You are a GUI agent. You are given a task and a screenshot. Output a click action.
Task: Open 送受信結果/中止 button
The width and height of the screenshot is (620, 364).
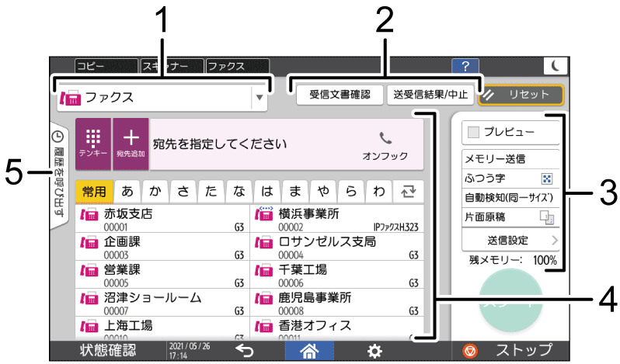click(430, 95)
